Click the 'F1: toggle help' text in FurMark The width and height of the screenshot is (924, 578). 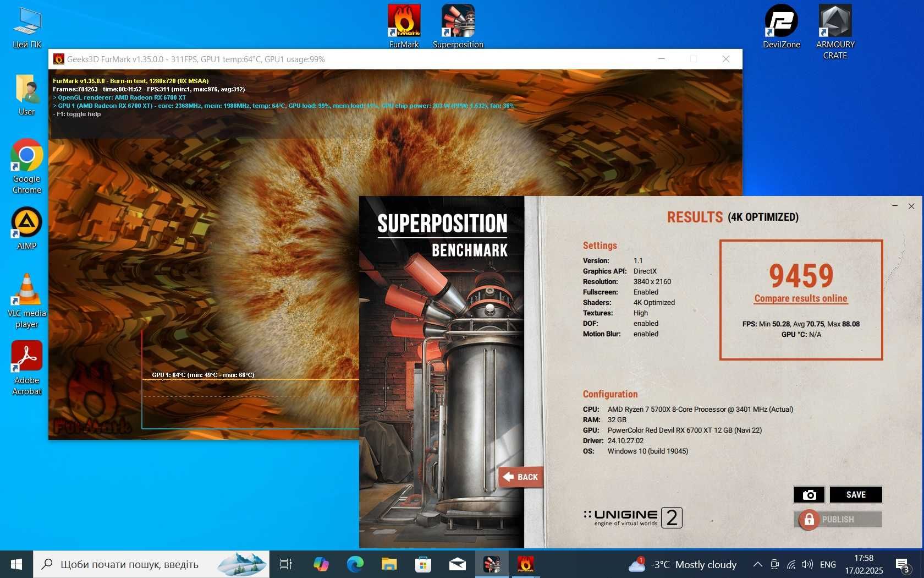click(x=77, y=114)
